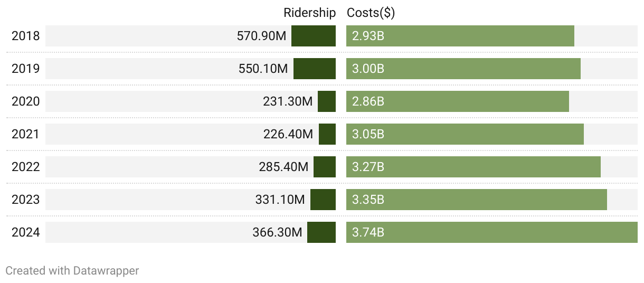
Task: Select the 3.35B costs bar for 2023
Action: (477, 200)
